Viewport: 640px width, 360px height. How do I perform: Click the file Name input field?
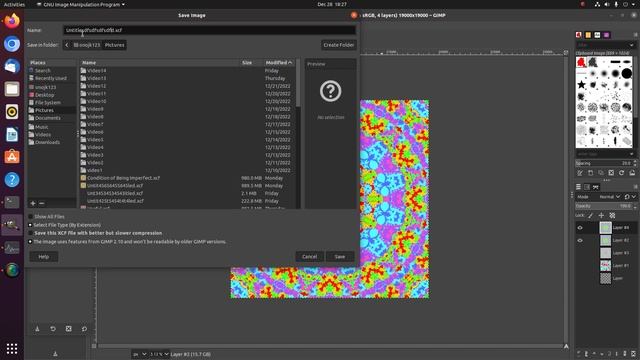209,30
